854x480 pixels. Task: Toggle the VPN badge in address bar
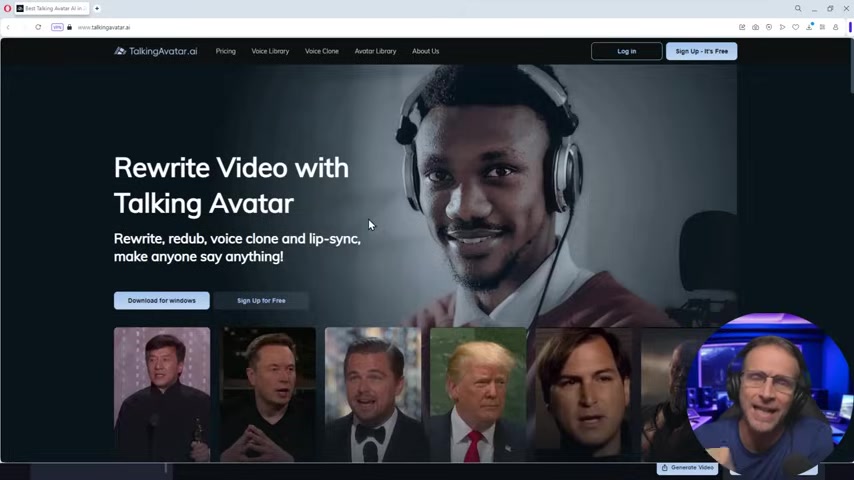57,27
